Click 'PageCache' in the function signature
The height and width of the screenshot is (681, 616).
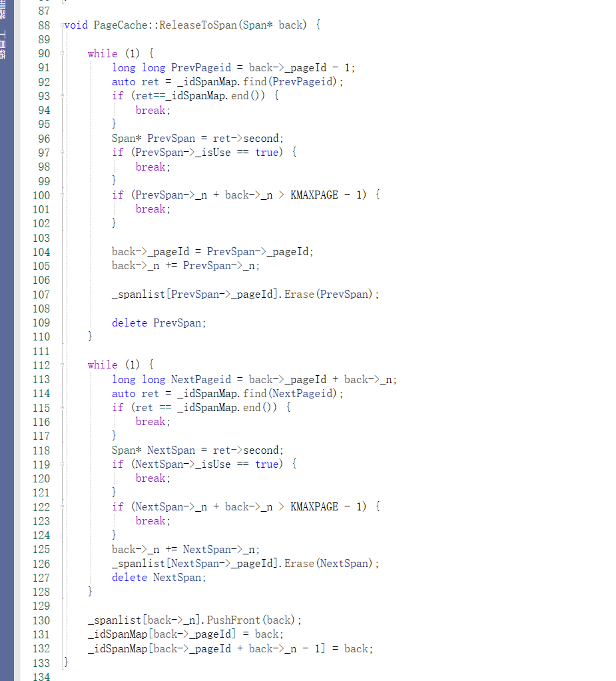pyautogui.click(x=121, y=25)
